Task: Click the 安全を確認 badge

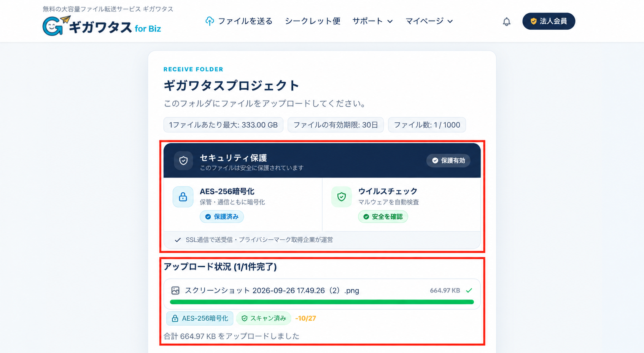Action: (383, 217)
